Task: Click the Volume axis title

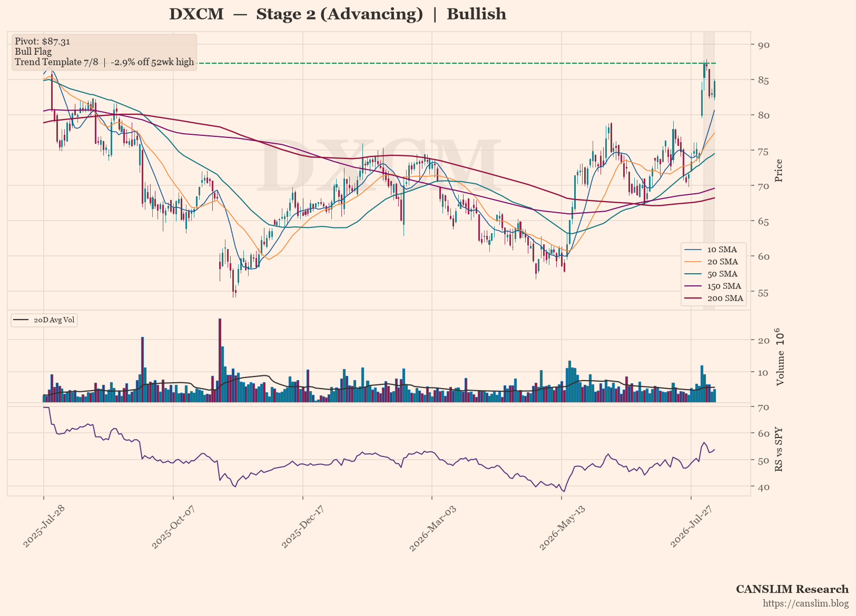Action: point(780,356)
